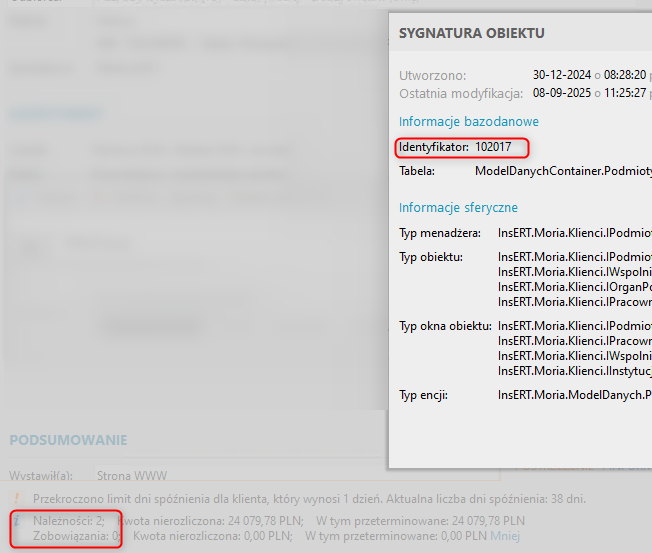Click the warning icon beside the overdue limit message
Viewport: 652px width, 553px height.
(17, 498)
